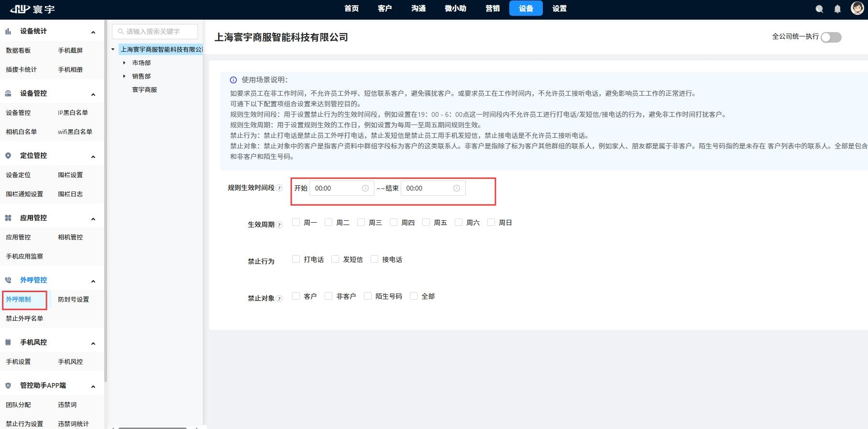Select the 设备 top navigation tab

(x=526, y=8)
